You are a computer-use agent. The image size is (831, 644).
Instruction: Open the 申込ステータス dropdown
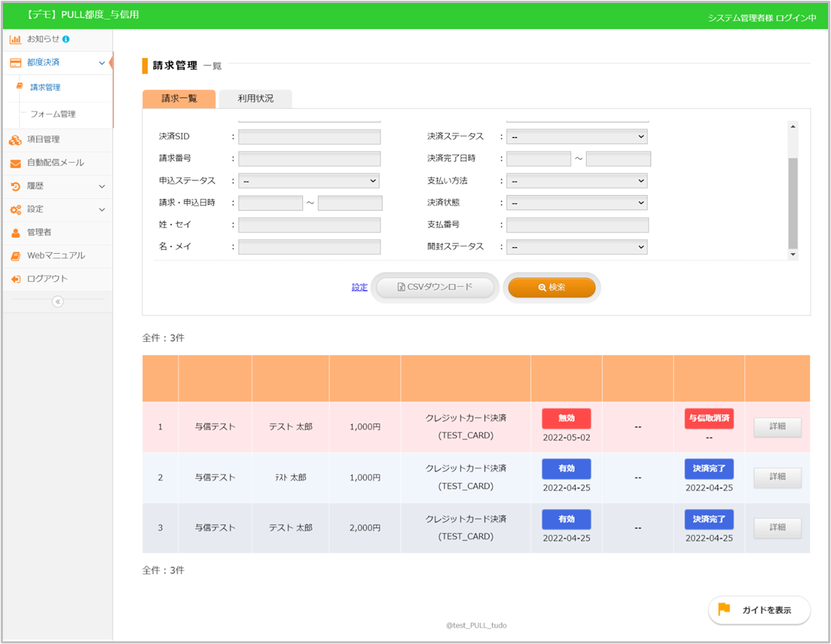point(308,181)
